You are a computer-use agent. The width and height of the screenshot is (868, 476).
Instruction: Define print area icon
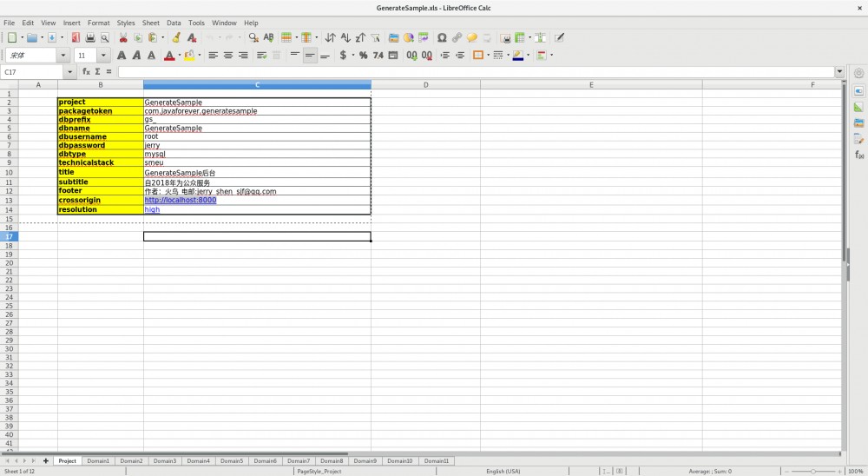tap(505, 37)
